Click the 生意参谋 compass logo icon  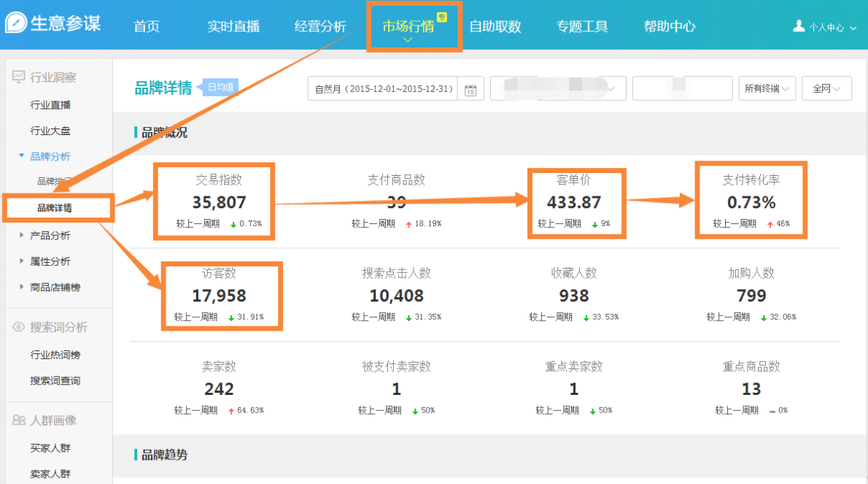(16, 23)
